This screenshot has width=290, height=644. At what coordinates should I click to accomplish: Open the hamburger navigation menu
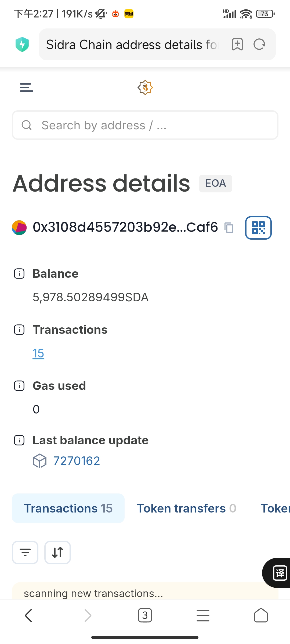click(x=26, y=87)
